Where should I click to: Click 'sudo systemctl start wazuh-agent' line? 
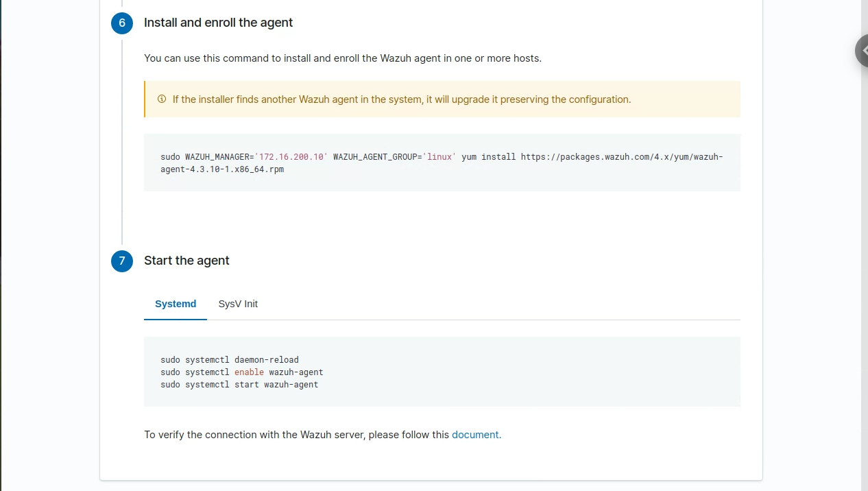[x=239, y=385]
